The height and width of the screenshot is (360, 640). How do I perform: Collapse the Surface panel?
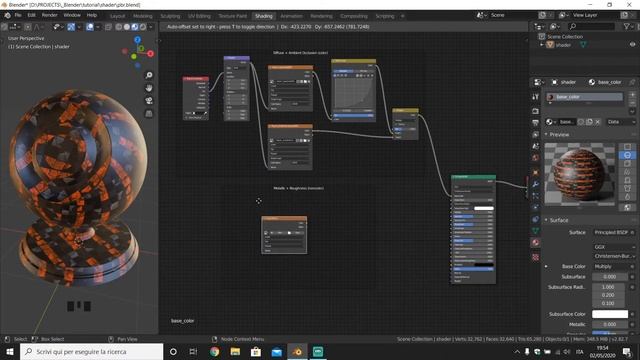tap(546, 220)
